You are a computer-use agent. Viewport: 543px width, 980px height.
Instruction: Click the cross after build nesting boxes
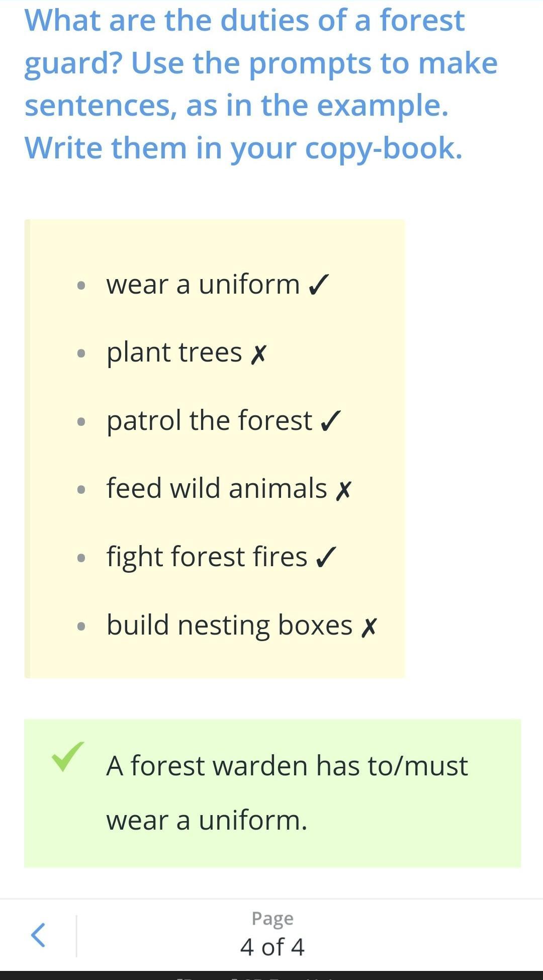coord(369,627)
